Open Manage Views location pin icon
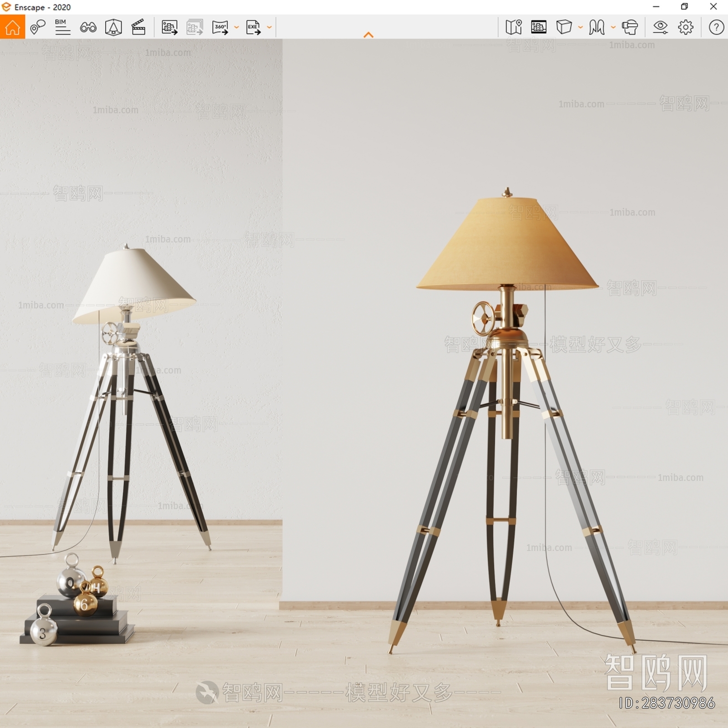Screen dimensions: 728x728 (38, 27)
